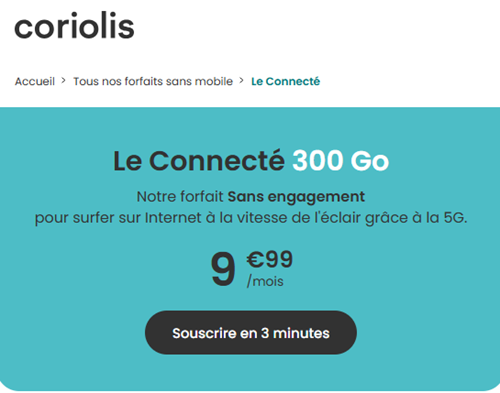Click the word minutes in subscribe button

click(x=301, y=333)
